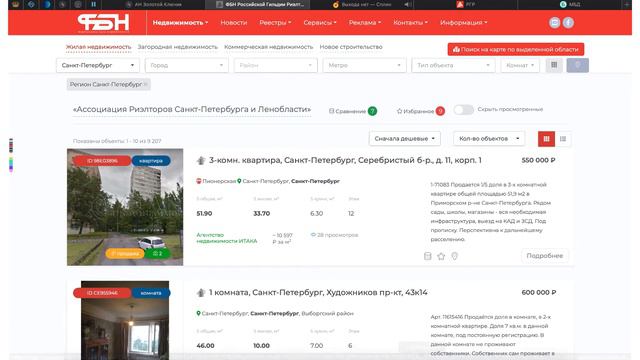
Task: Select the Новое строительство tab
Action: (351, 47)
